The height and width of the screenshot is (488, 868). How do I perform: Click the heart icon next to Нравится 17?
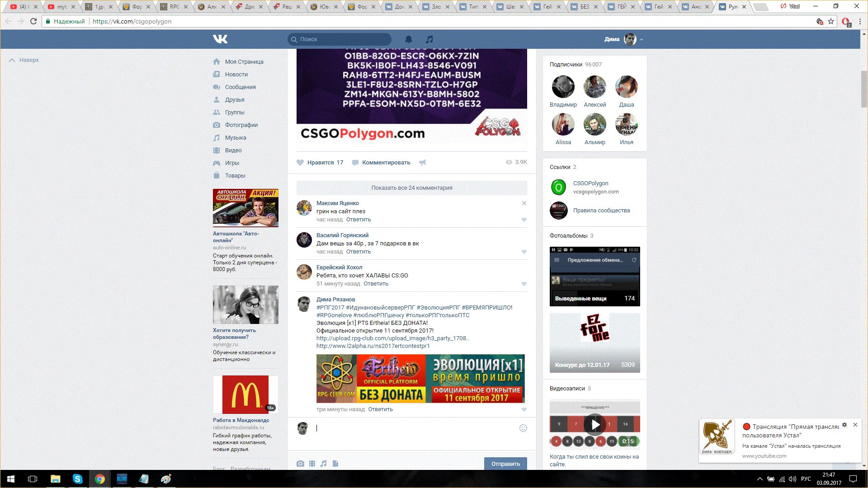pos(300,163)
